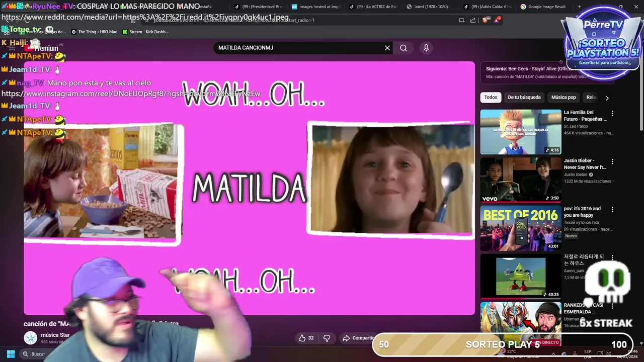Dislike the video with thumbs down
Image resolution: width=644 pixels, height=362 pixels.
[x=327, y=338]
